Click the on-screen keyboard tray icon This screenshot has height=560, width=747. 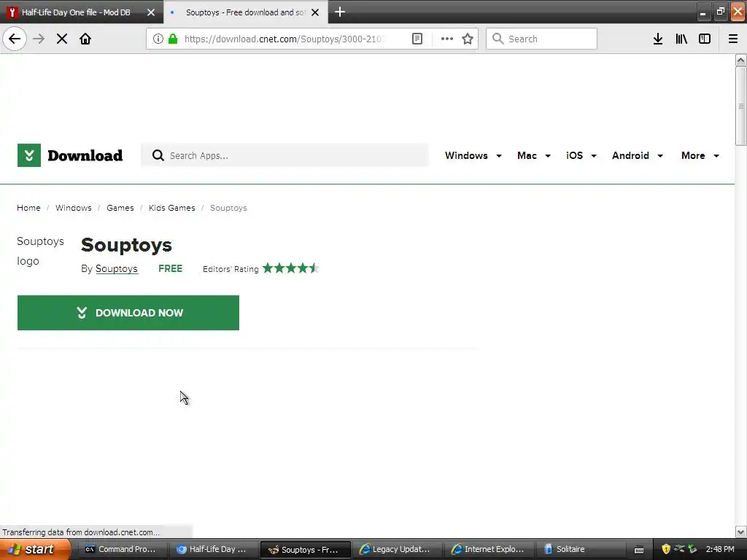point(639,550)
